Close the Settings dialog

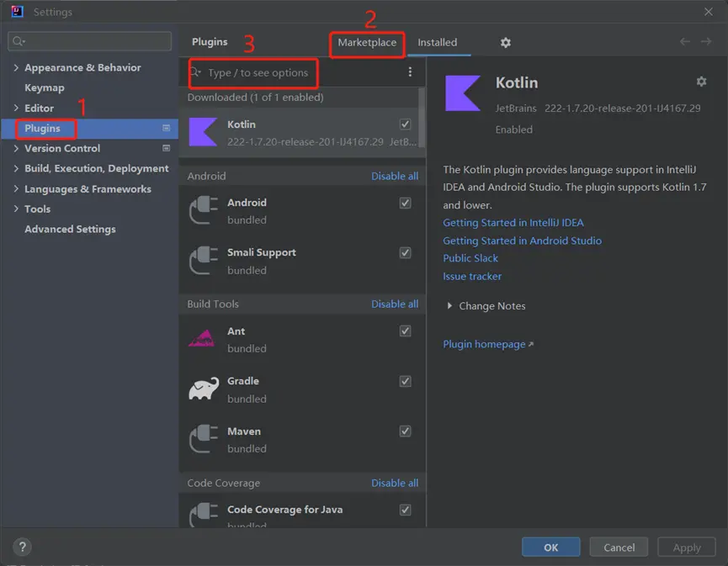click(708, 12)
